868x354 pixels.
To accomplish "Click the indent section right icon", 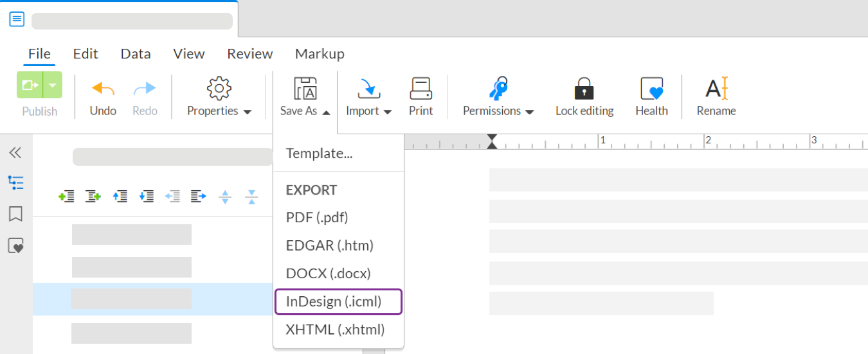I will click(x=199, y=197).
